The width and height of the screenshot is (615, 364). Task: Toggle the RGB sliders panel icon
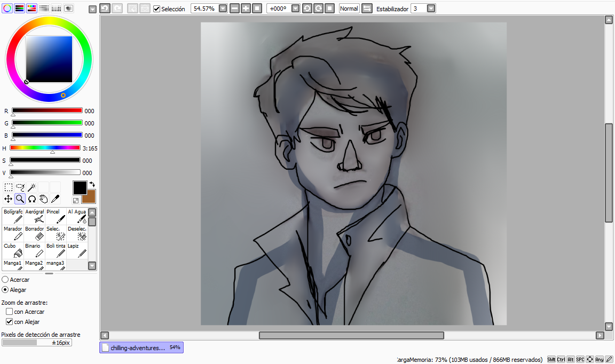coord(19,8)
